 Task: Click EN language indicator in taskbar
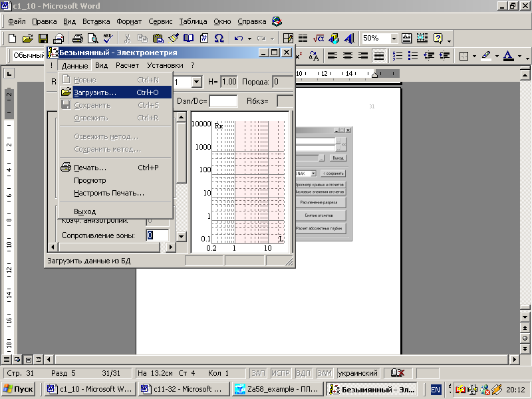[436, 390]
